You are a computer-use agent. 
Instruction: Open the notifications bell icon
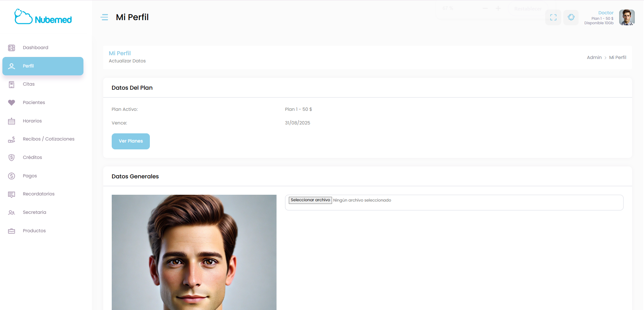point(571,17)
